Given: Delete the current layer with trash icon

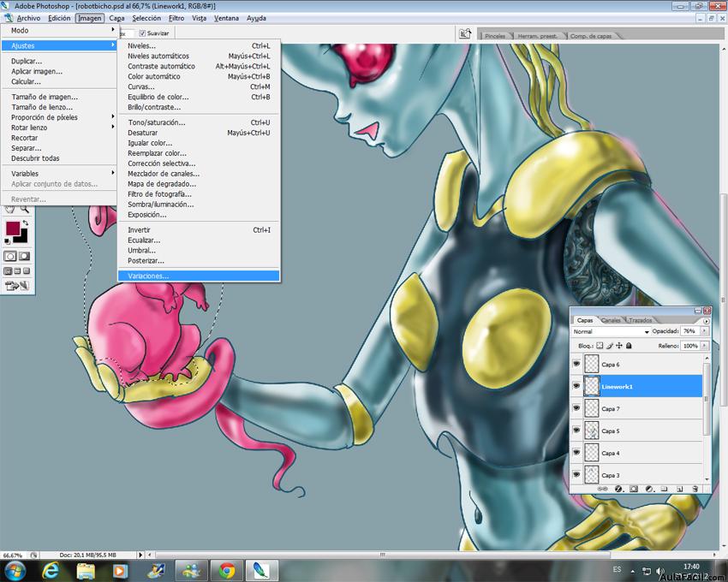Looking at the screenshot, I should point(695,489).
